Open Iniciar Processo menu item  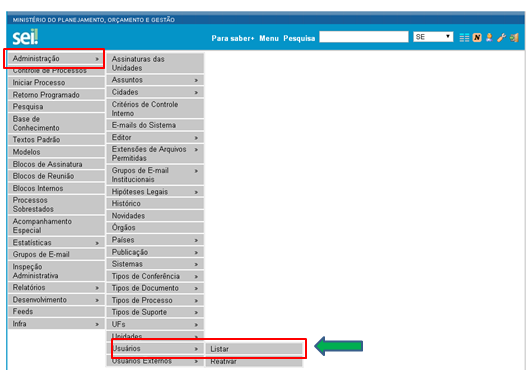(x=56, y=82)
